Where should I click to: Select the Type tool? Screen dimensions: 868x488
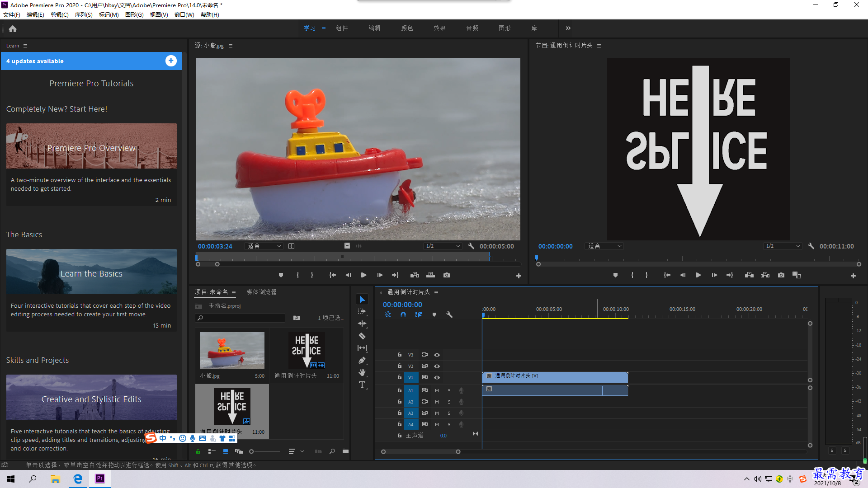tap(362, 385)
